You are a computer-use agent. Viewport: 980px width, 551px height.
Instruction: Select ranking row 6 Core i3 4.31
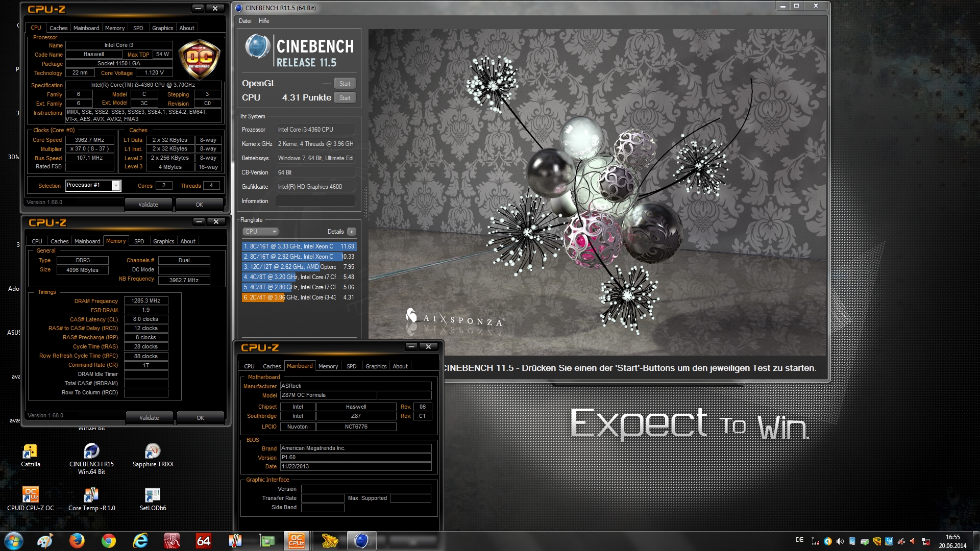(299, 297)
